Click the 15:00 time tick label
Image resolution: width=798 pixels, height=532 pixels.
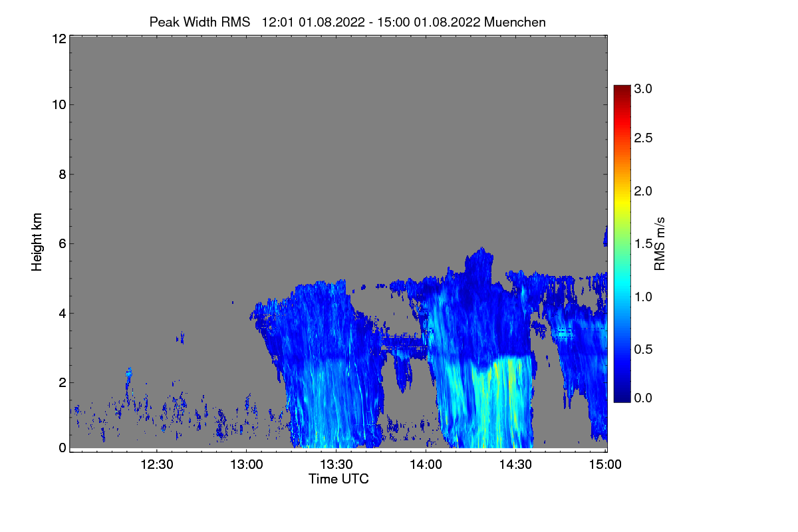(x=605, y=464)
